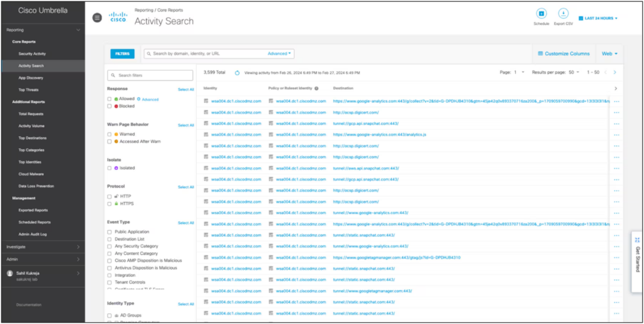Click the refresh activity icon beside 3,599 Total
This screenshot has width=644, height=324.
237,72
